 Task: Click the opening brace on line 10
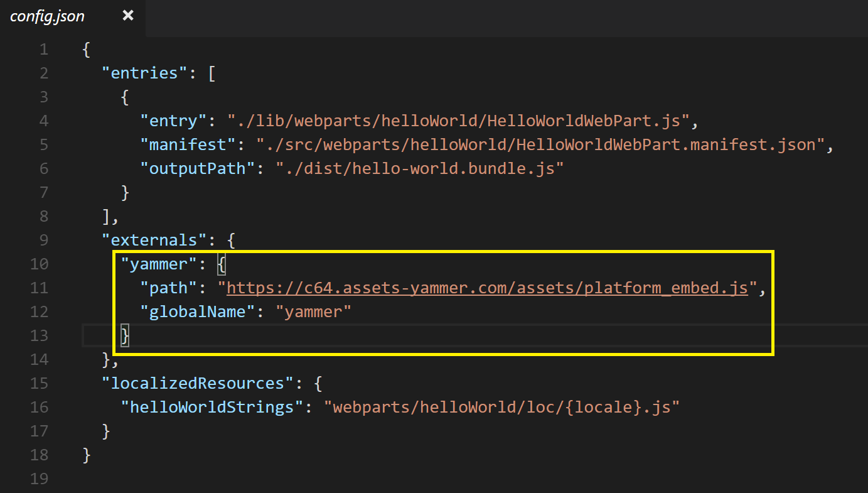pyautogui.click(x=222, y=264)
